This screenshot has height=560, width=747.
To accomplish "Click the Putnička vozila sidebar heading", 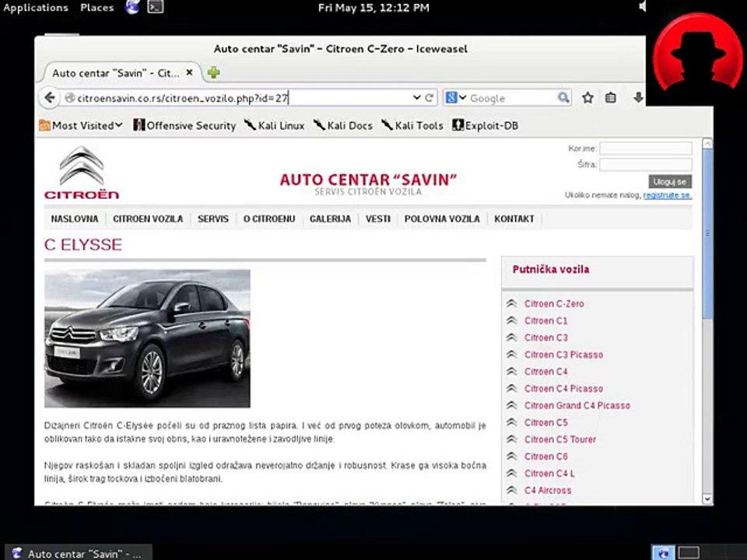I will coord(551,270).
